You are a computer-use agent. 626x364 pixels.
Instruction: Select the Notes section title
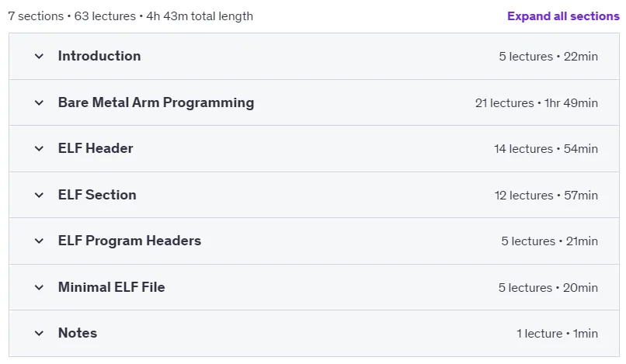pyautogui.click(x=78, y=333)
